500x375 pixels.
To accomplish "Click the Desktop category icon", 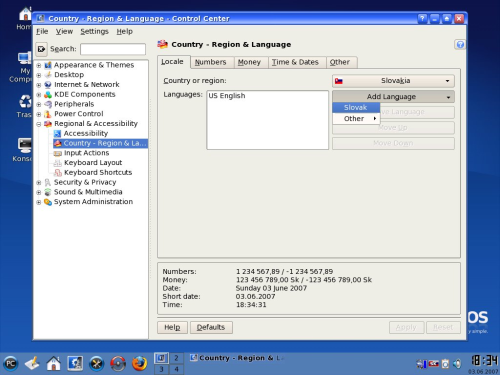I will pos(48,75).
